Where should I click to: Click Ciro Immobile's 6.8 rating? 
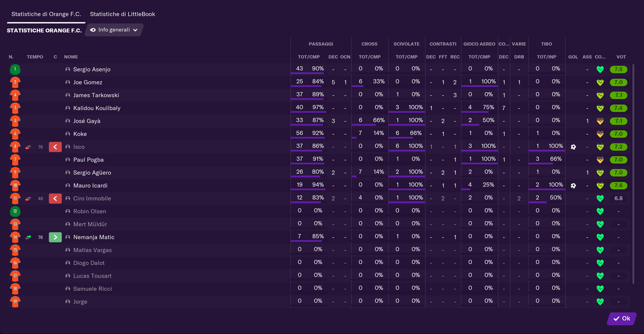point(618,199)
